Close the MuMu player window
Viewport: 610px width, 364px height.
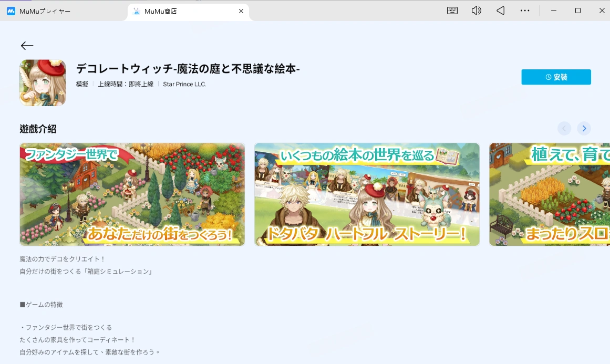point(602,11)
